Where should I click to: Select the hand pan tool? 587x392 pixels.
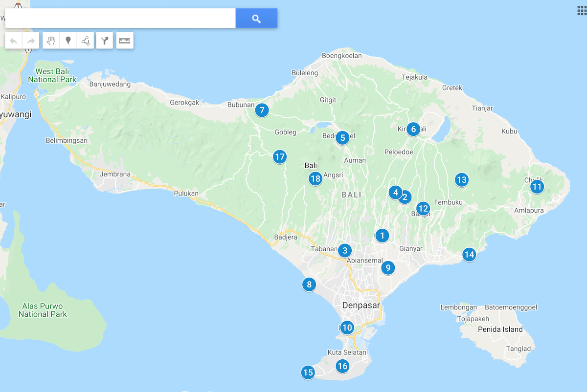[x=51, y=41]
